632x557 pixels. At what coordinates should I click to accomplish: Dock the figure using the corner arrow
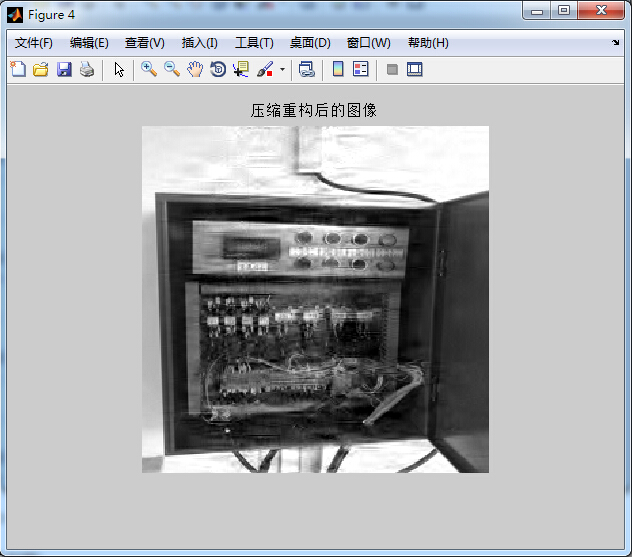pos(615,42)
